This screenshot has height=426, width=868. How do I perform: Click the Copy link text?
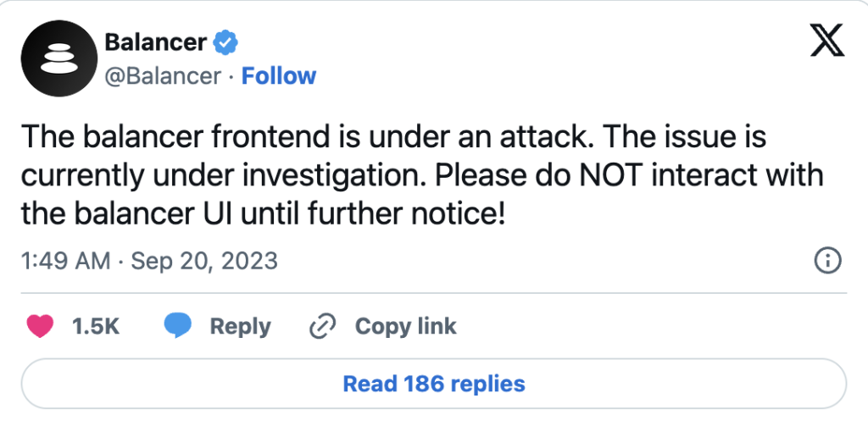(405, 326)
